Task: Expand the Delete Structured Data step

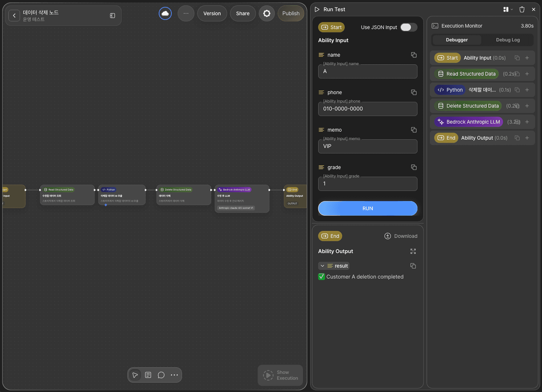Action: pyautogui.click(x=527, y=106)
